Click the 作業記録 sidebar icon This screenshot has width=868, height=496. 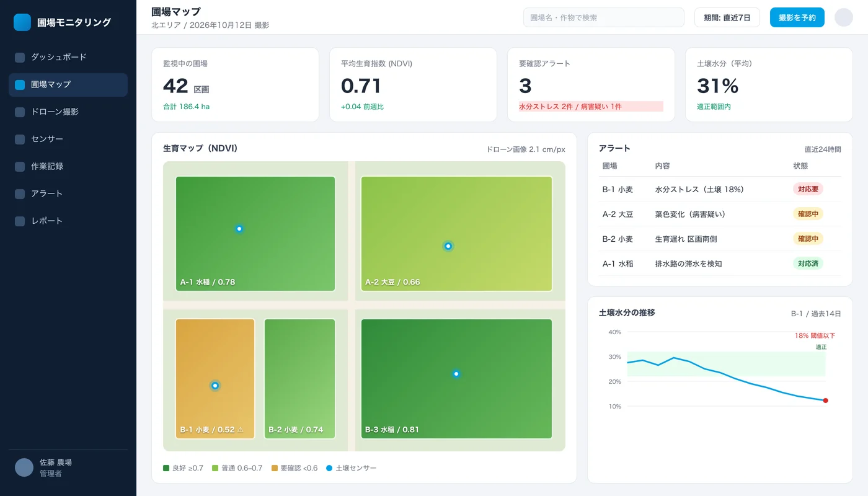[20, 166]
